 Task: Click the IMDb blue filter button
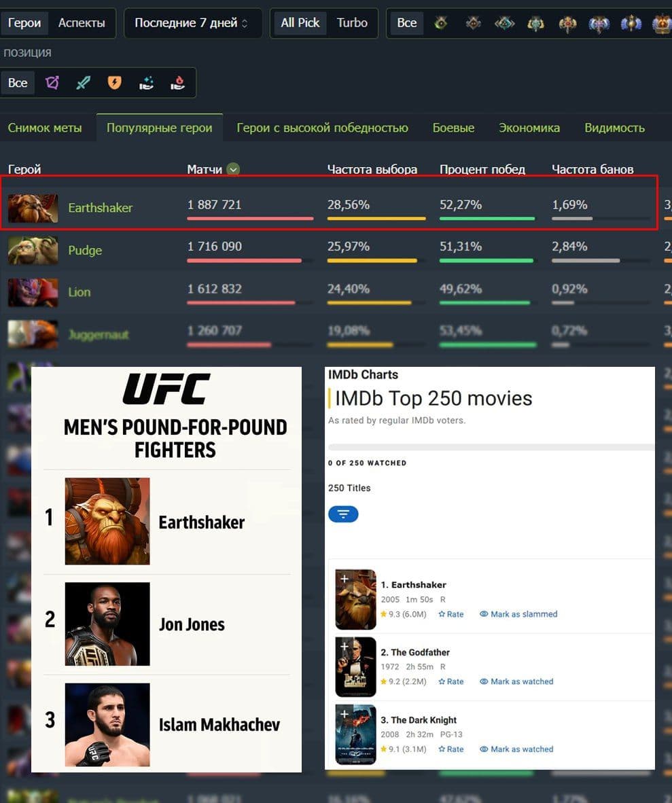(x=343, y=514)
